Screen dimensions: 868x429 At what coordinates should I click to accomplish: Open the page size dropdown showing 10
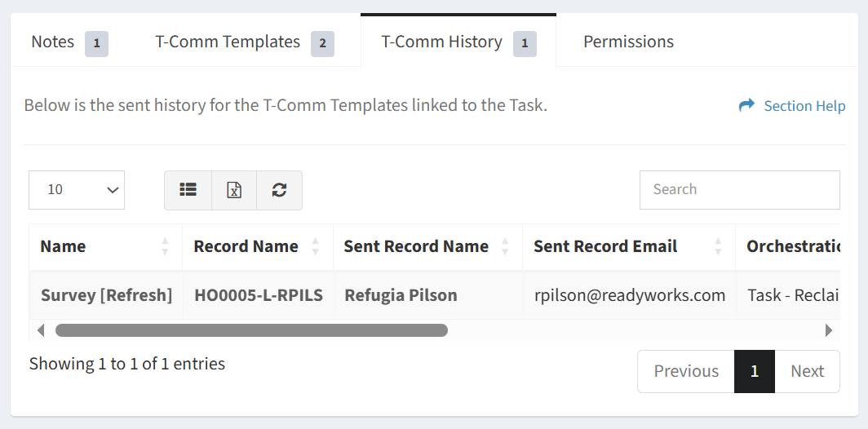pyautogui.click(x=77, y=190)
